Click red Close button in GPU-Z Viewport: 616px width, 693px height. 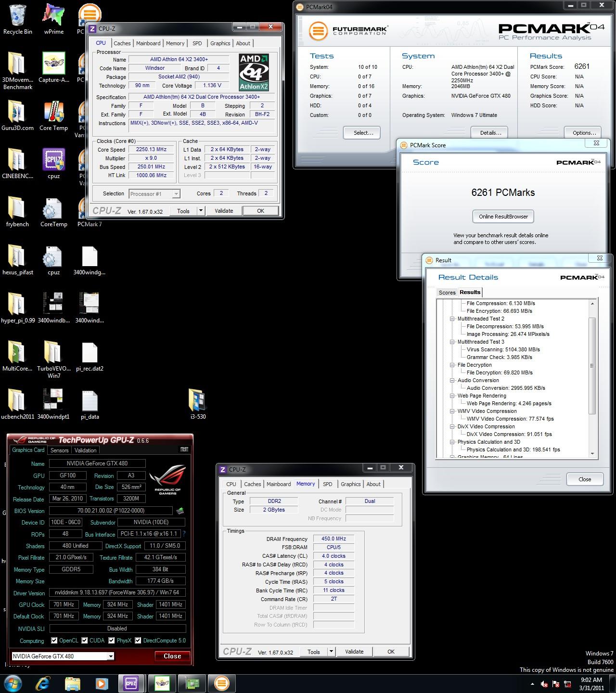pos(172,656)
